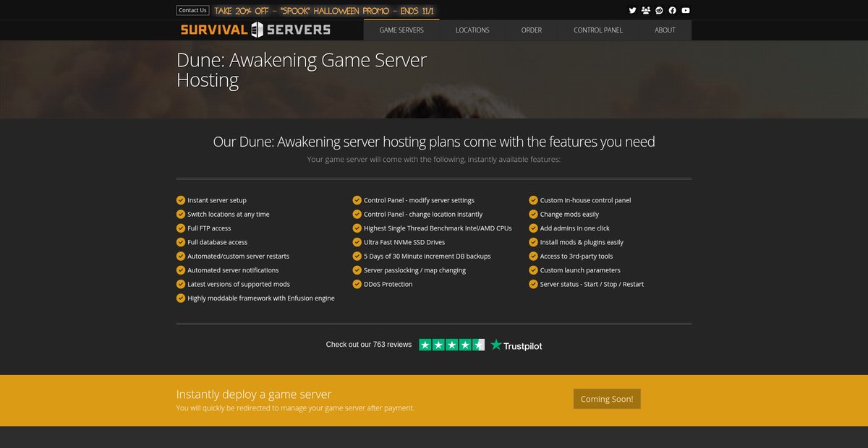Click checkmark icon beside Change mods easily
The width and height of the screenshot is (868, 448).
click(534, 214)
